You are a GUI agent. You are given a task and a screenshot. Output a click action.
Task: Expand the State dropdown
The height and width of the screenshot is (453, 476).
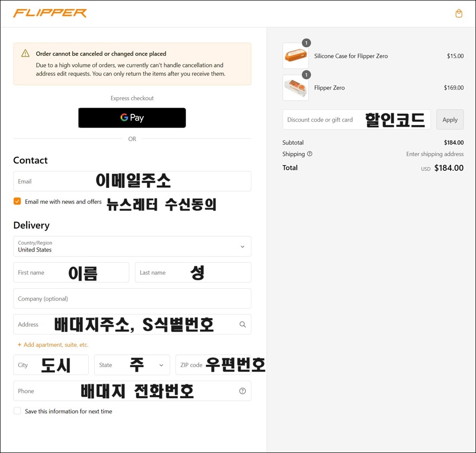(132, 365)
